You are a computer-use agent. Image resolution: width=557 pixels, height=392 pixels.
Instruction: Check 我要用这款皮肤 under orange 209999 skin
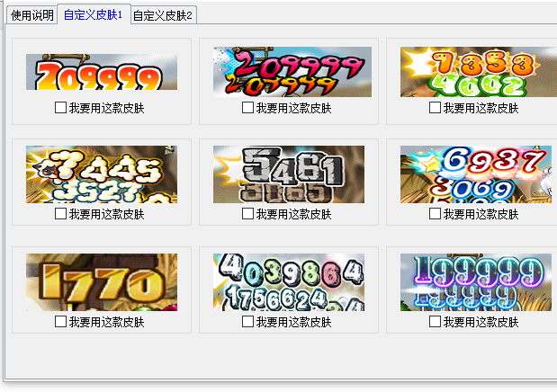61,108
